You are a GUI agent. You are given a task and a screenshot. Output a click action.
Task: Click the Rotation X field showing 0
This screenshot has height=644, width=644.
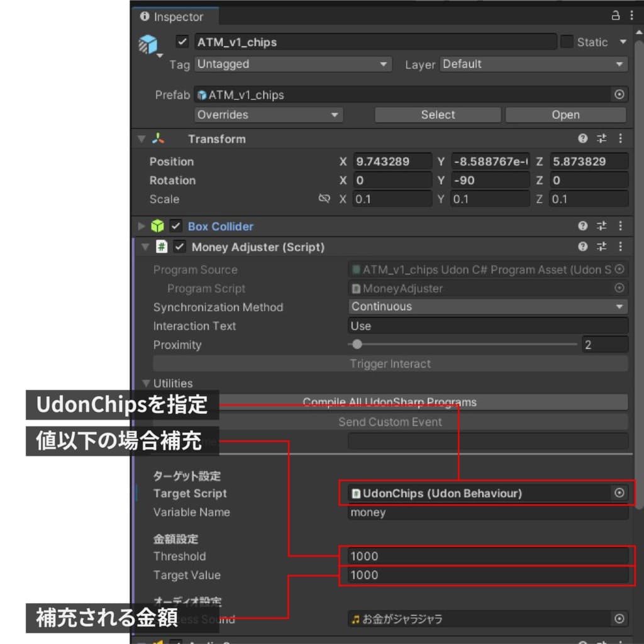[x=392, y=180]
